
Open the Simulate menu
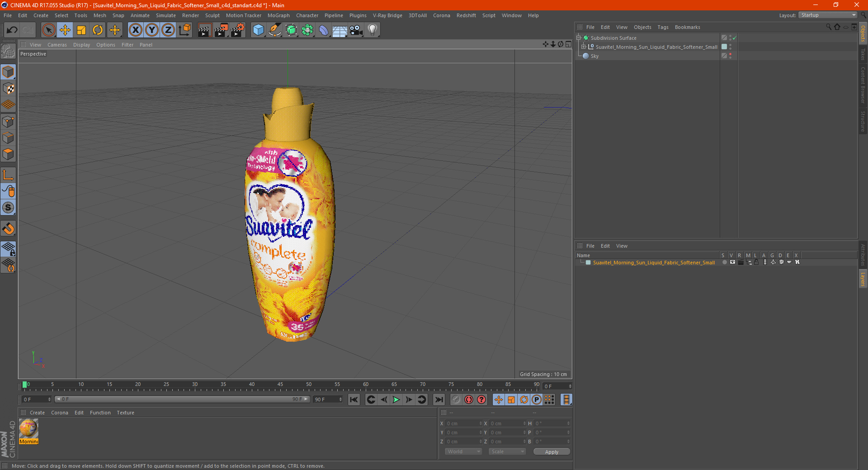pyautogui.click(x=166, y=15)
